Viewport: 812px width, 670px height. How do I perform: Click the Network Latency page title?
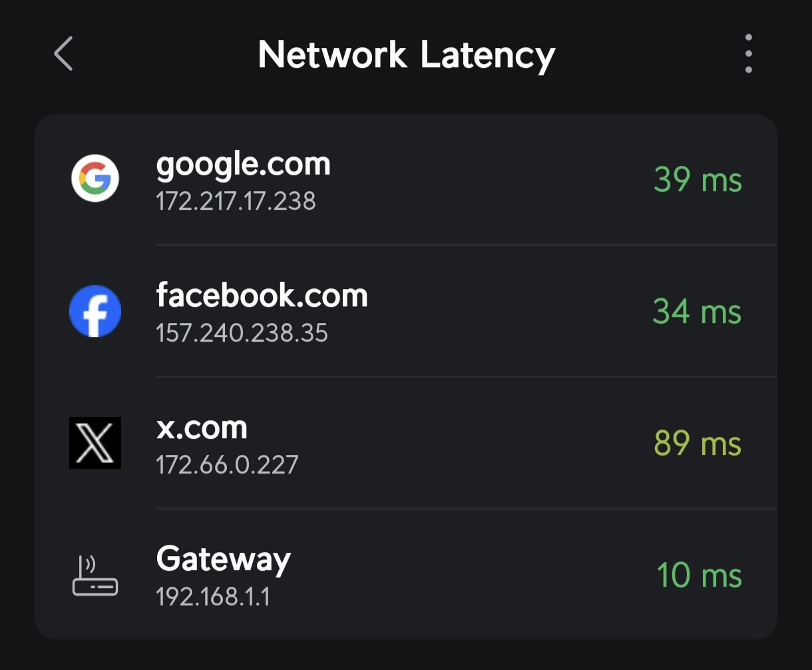[406, 55]
